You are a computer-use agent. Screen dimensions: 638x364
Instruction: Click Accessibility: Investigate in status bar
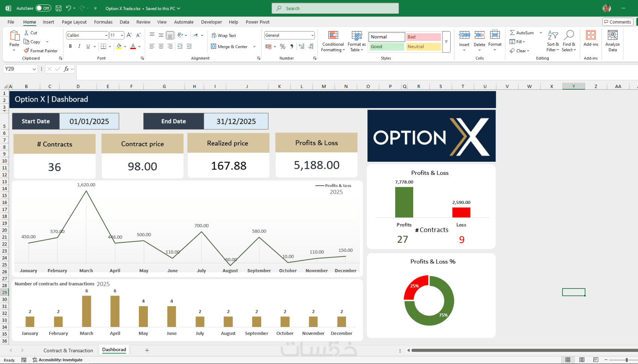pyautogui.click(x=57, y=360)
